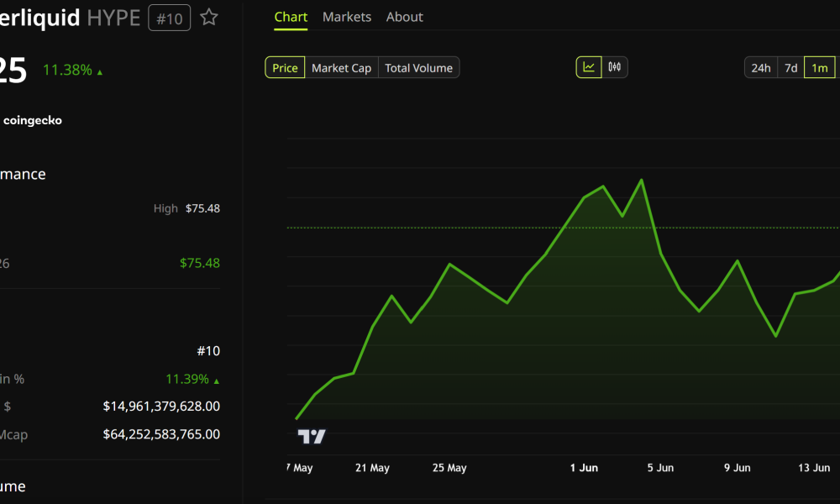
Task: Click the 21 May axis label
Action: 372,468
